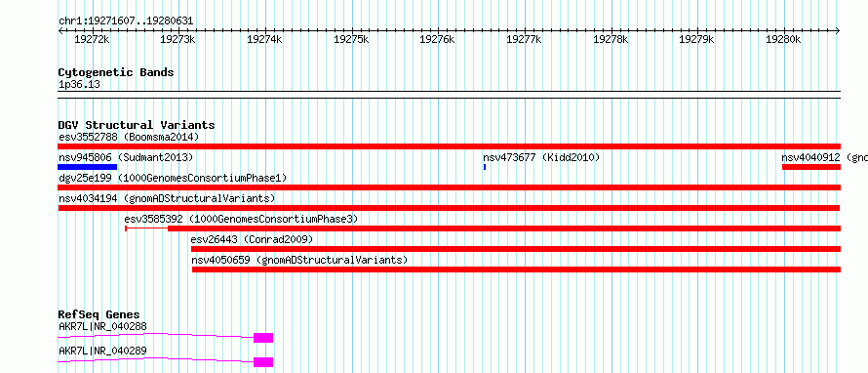
Task: Click the 19275k ruler tick label
Action: (x=351, y=39)
